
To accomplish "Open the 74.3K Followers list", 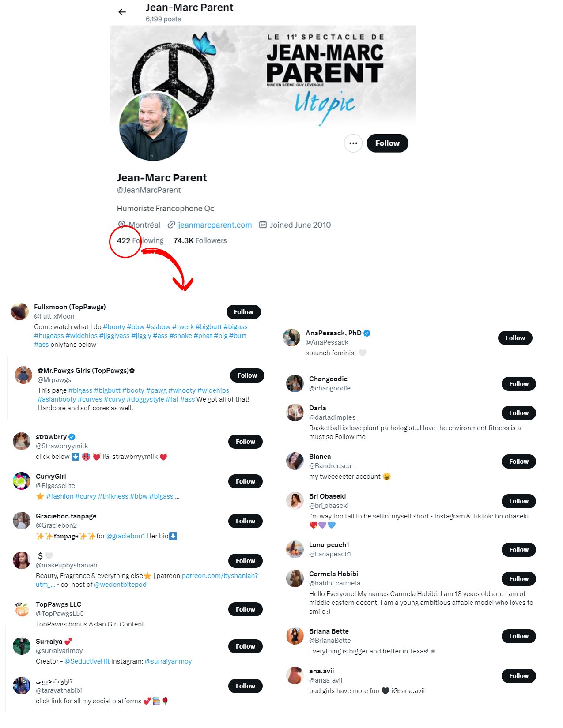I will (200, 240).
